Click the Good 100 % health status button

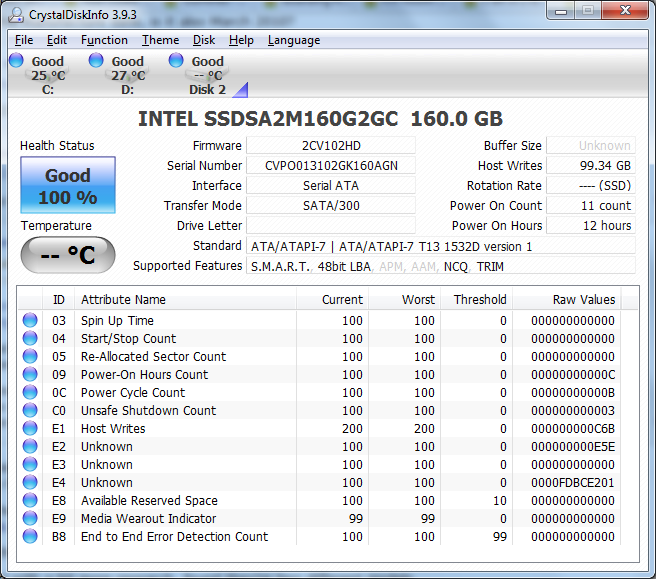pyautogui.click(x=68, y=185)
